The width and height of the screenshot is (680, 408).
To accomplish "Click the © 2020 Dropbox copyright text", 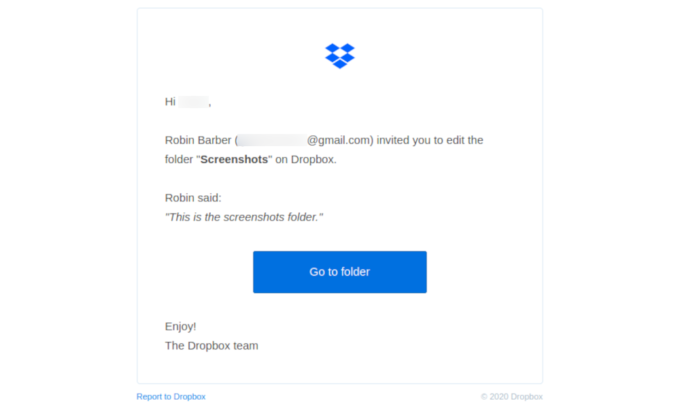I will [x=512, y=397].
